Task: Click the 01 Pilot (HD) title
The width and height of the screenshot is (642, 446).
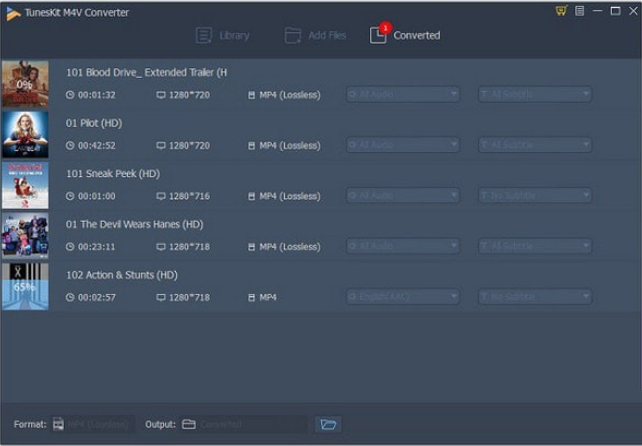Action: click(94, 123)
